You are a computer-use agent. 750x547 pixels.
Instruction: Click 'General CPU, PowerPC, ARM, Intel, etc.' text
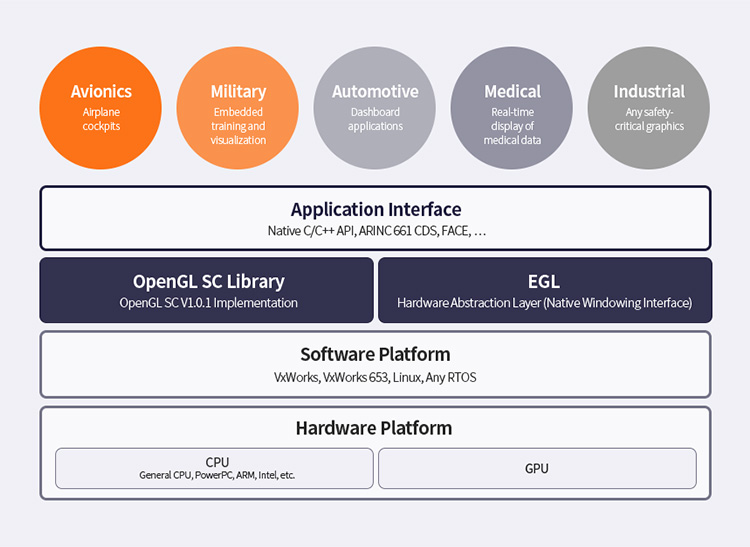click(217, 475)
